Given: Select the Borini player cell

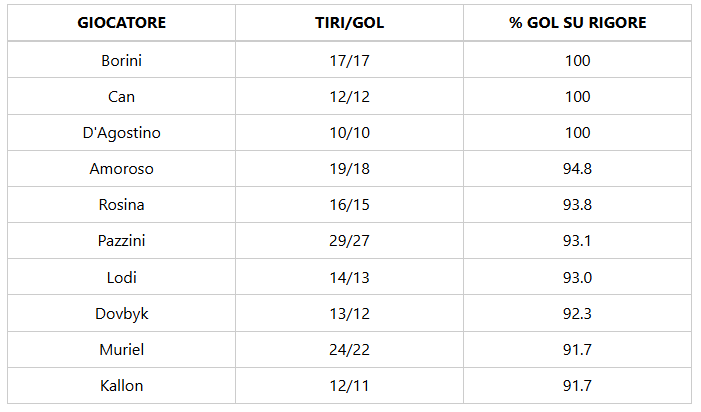Looking at the screenshot, I should (122, 60).
